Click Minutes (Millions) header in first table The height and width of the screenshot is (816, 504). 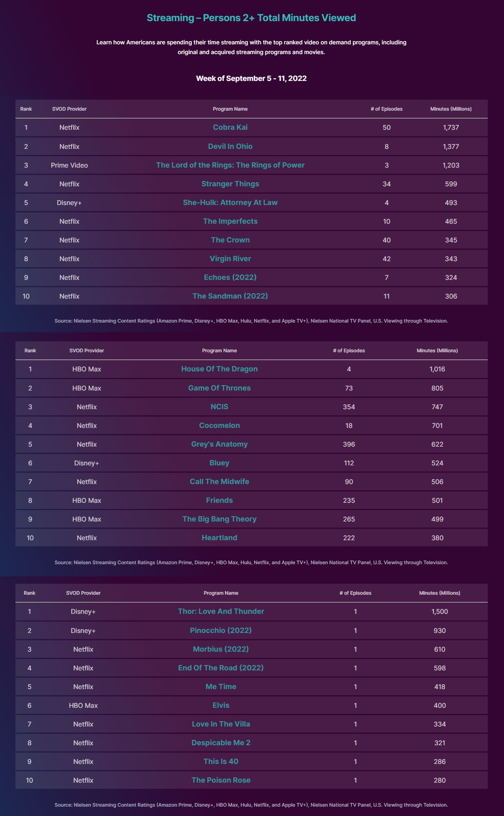click(451, 109)
